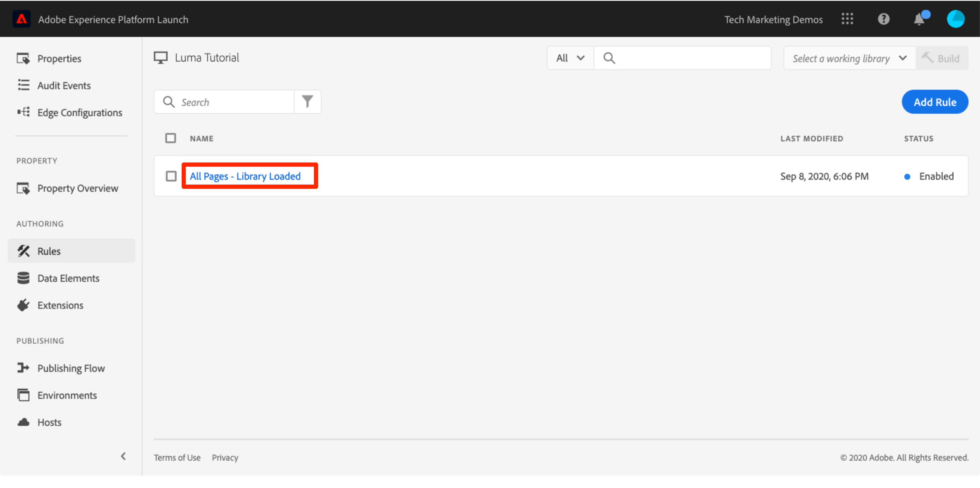Open the Tech Marketing Demos organization switcher

[x=773, y=20]
